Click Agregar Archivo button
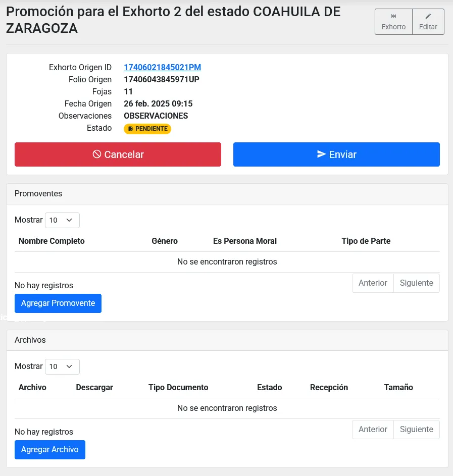The image size is (453, 476). tap(50, 450)
